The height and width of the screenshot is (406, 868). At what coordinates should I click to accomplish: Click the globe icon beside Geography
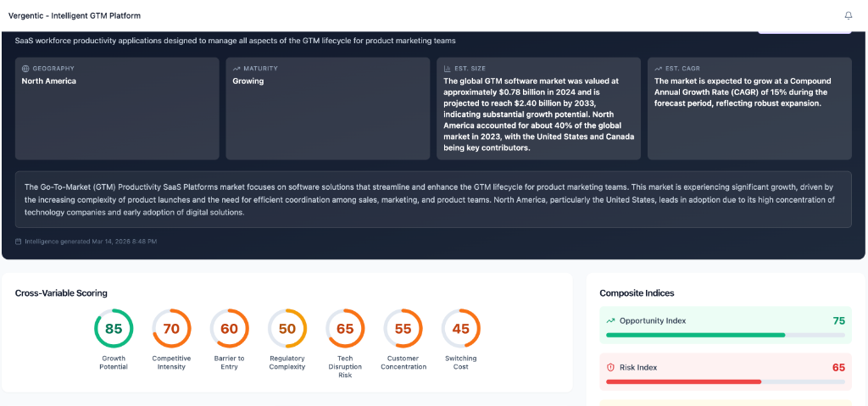pyautogui.click(x=25, y=69)
